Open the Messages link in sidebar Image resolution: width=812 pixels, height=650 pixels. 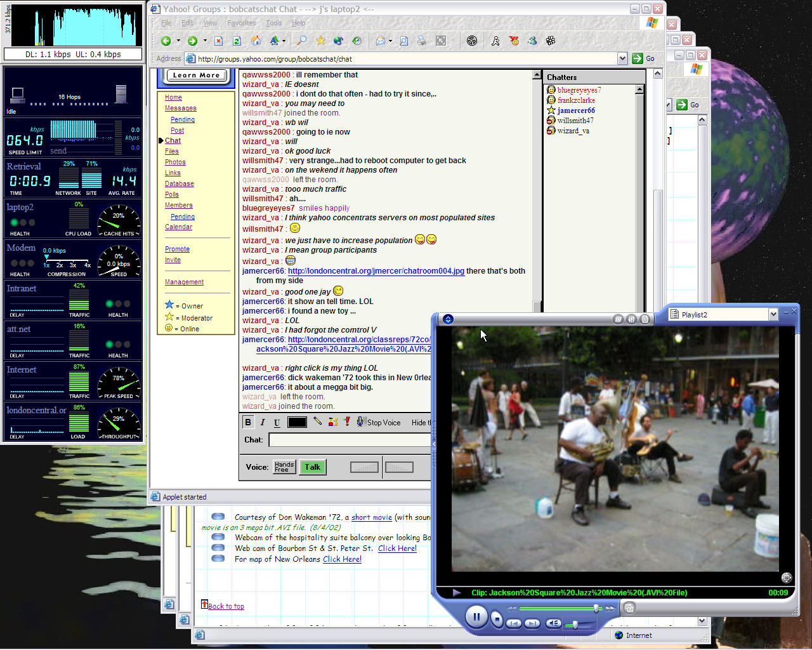(x=180, y=108)
